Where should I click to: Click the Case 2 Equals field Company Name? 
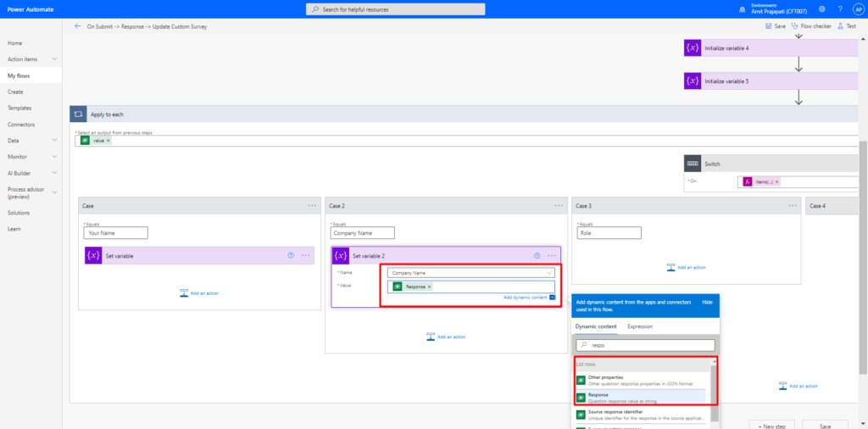coord(363,233)
